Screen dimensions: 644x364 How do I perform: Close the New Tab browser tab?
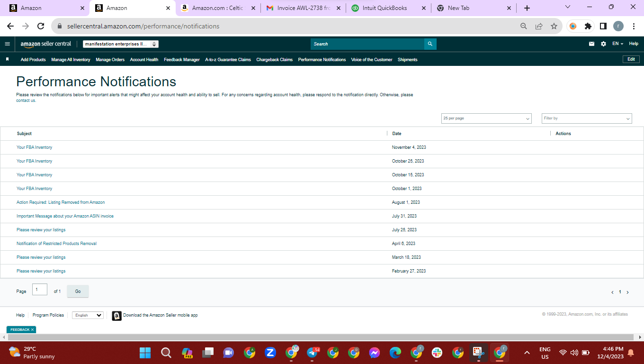[509, 8]
